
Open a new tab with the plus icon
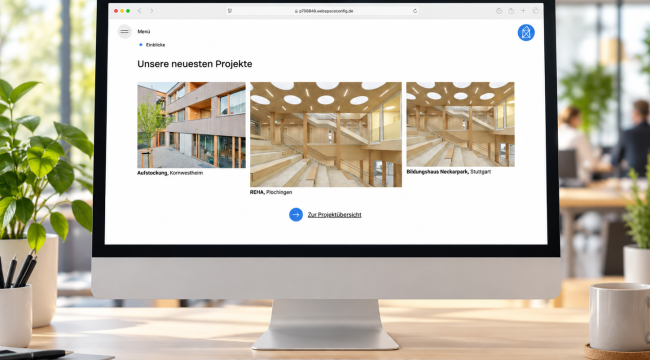[523, 11]
